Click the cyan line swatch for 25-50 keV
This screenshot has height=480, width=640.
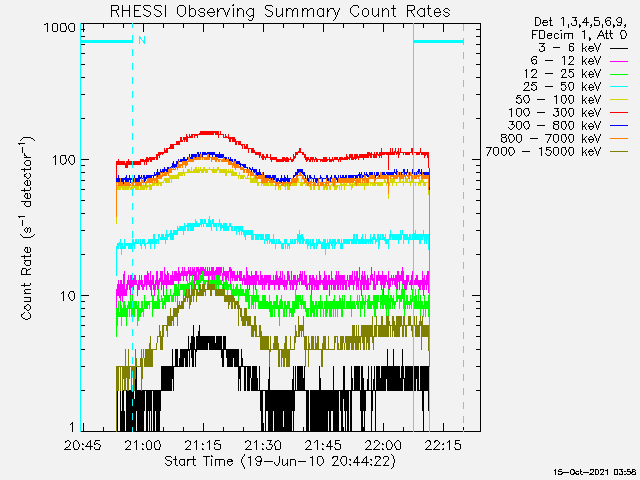point(619,87)
